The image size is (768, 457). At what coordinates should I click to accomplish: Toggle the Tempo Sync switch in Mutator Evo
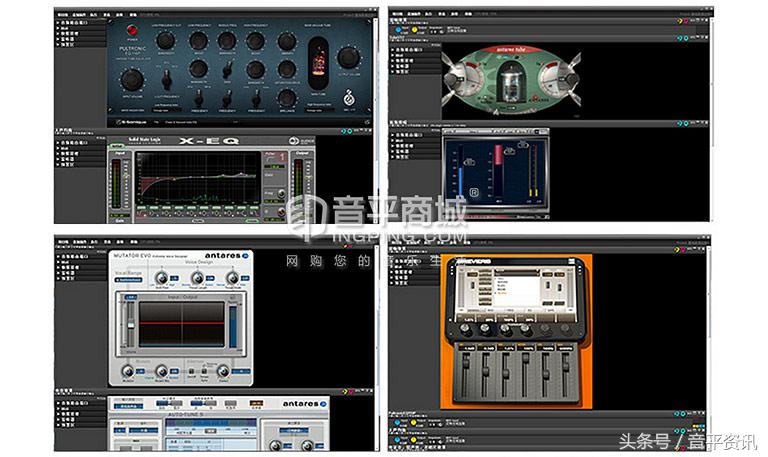point(204,371)
